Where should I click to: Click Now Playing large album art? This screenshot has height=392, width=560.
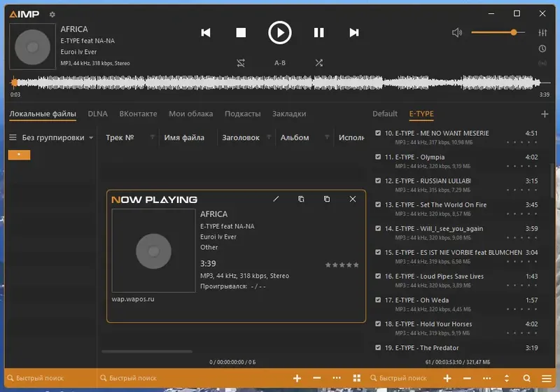pyautogui.click(x=153, y=251)
